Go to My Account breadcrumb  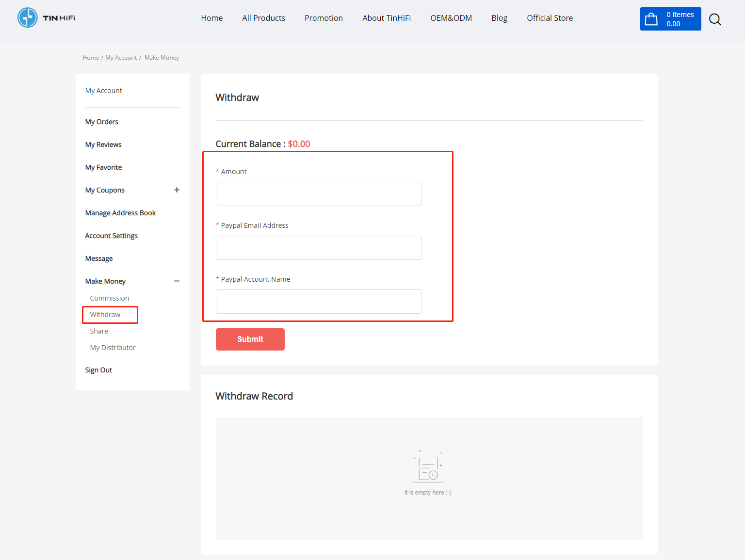click(121, 58)
